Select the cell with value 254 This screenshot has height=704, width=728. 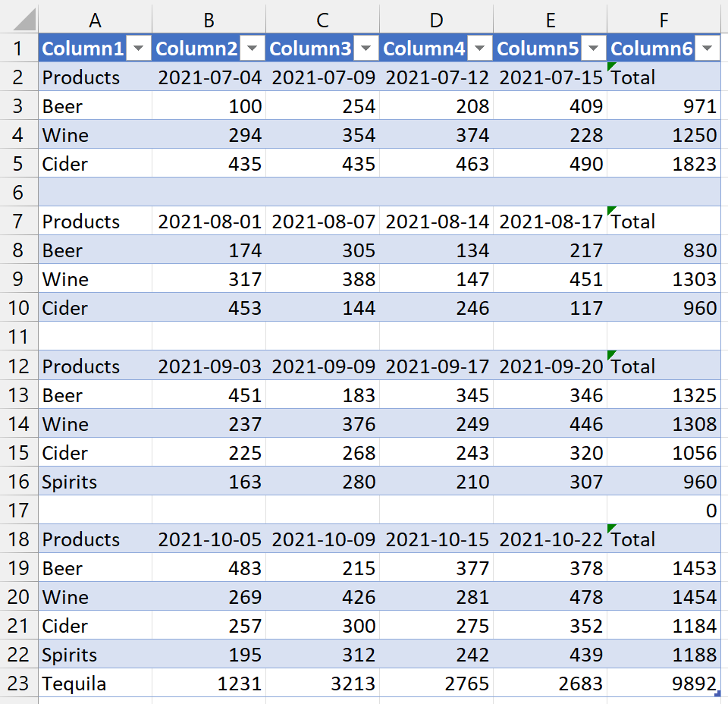[x=323, y=106]
